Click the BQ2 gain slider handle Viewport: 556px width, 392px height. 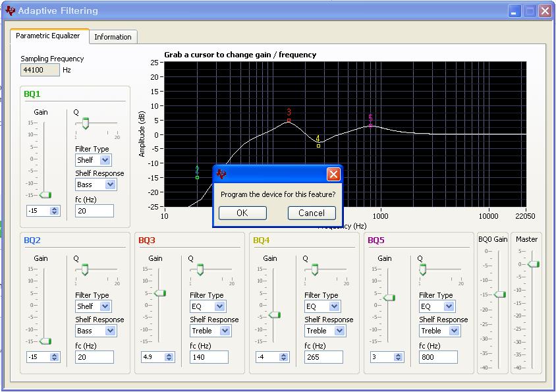45,341
